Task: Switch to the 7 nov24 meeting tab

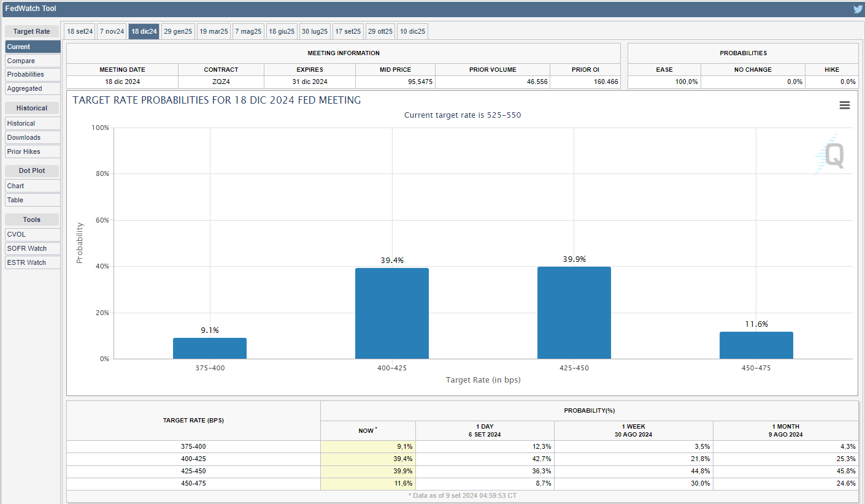Action: click(112, 31)
